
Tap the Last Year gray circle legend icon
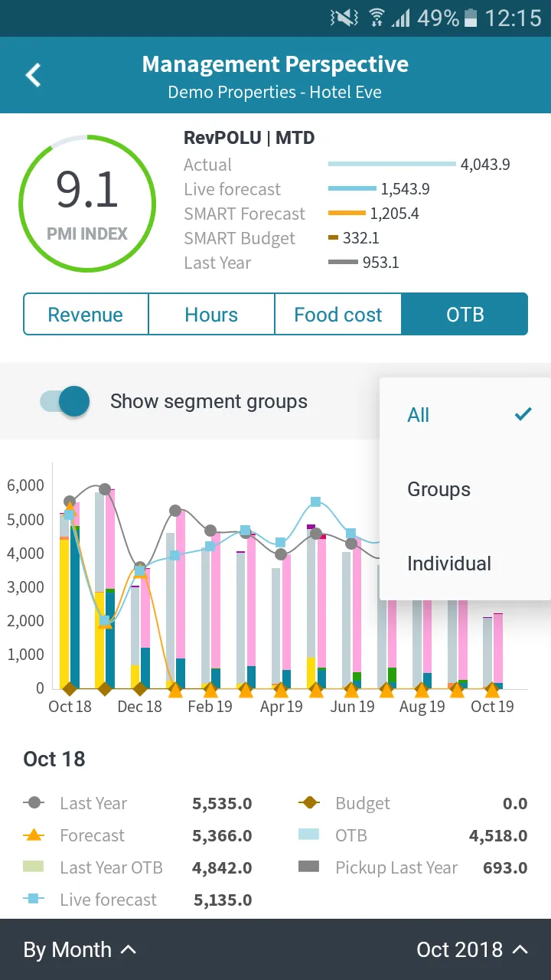point(34,803)
